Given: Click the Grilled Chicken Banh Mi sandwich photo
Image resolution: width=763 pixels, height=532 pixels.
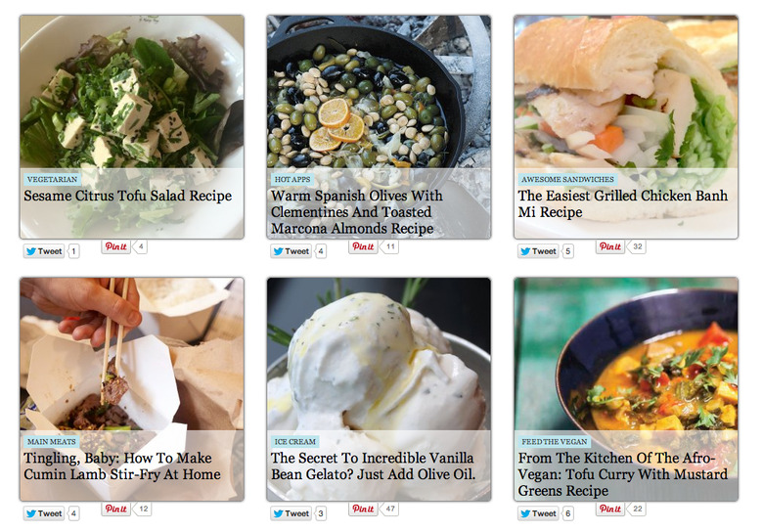Looking at the screenshot, I should pos(626,92).
